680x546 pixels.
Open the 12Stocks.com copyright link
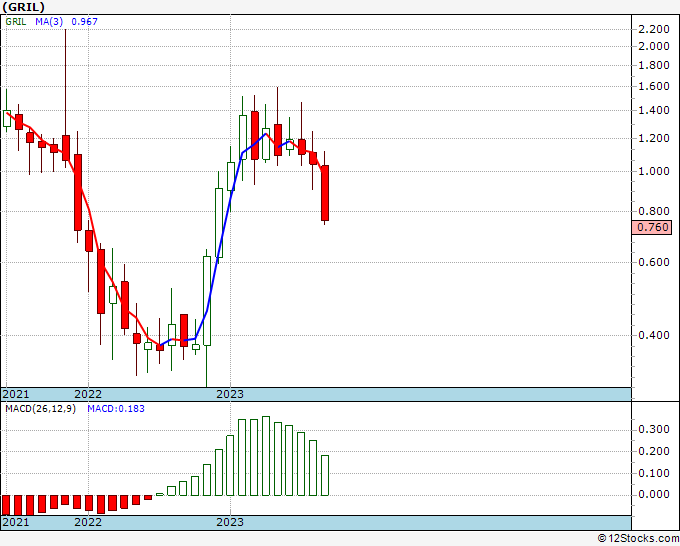pos(638,539)
